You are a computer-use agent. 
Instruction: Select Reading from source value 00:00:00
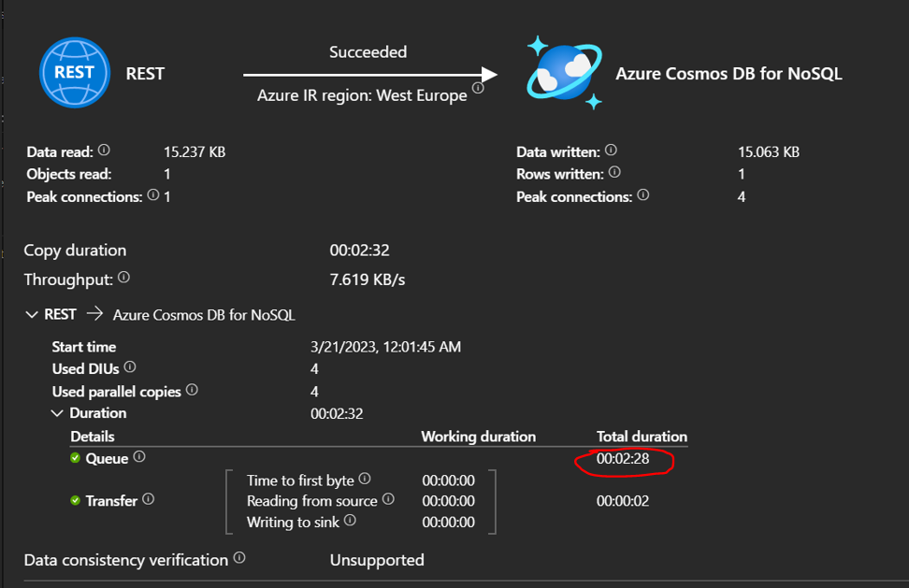pos(448,501)
